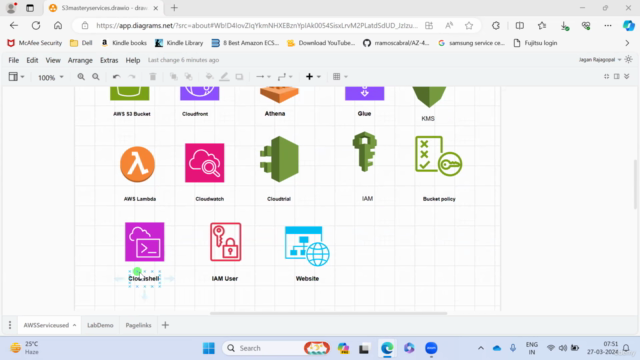Open the Edit menu
The height and width of the screenshot is (360, 640).
click(32, 60)
